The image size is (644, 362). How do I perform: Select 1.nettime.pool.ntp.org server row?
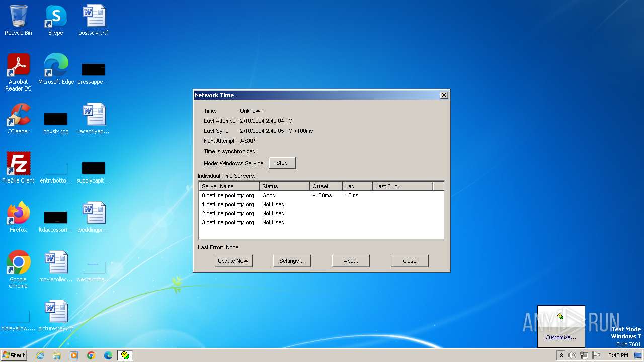pos(321,204)
